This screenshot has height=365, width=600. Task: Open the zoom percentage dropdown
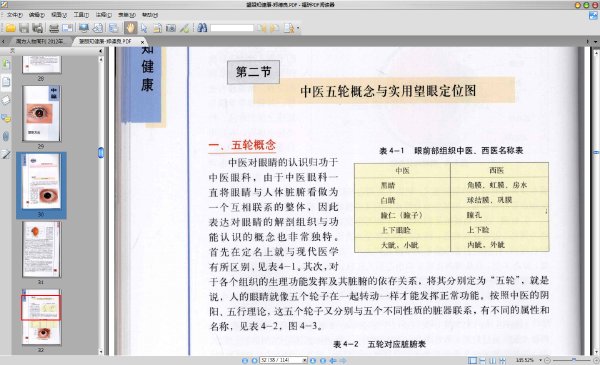(x=540, y=360)
